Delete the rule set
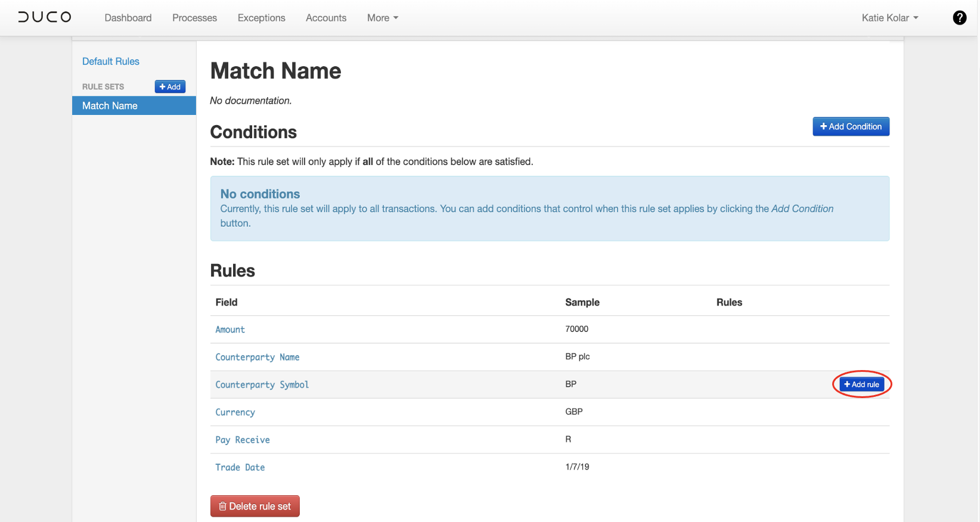Viewport: 980px width, 522px height. pos(255,506)
